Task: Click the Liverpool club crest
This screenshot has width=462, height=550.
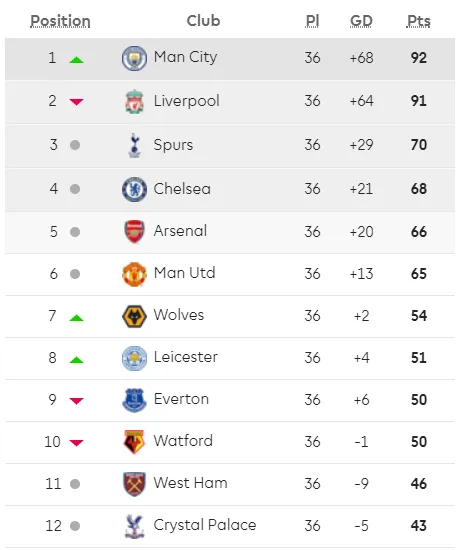Action: pos(134,102)
